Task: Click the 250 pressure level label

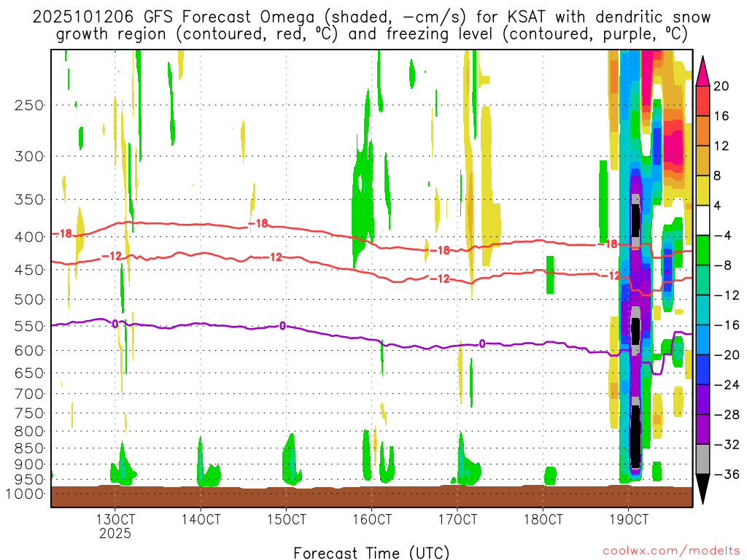Action: click(28, 105)
